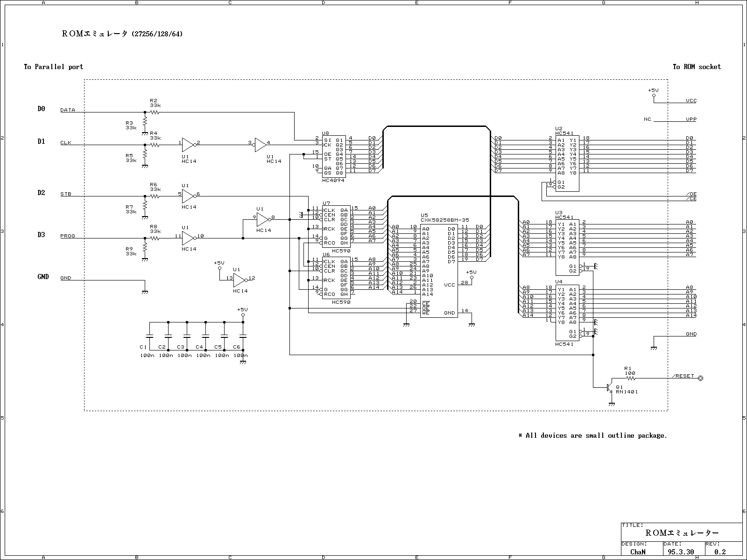The image size is (747, 560).
Task: Select the U8 HC4094 shift register block
Action: click(x=333, y=156)
